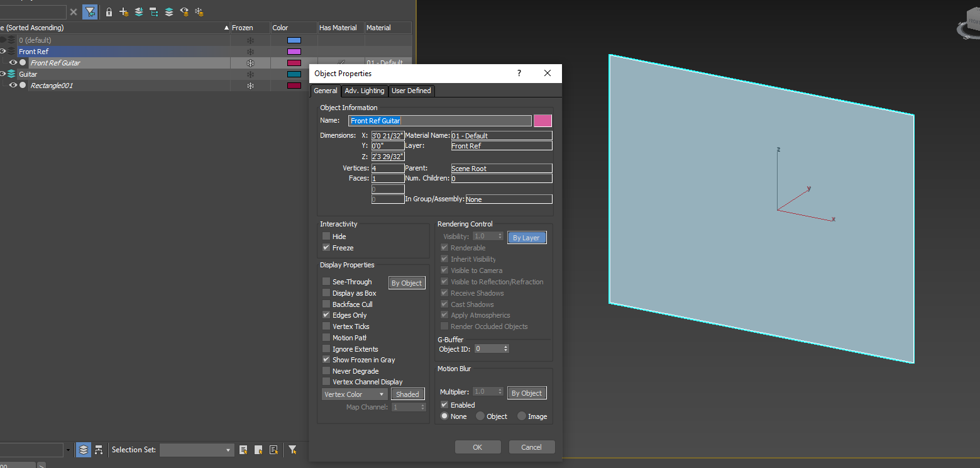The height and width of the screenshot is (468, 980).
Task: Click the Name column sort arrow
Action: pyautogui.click(x=226, y=28)
